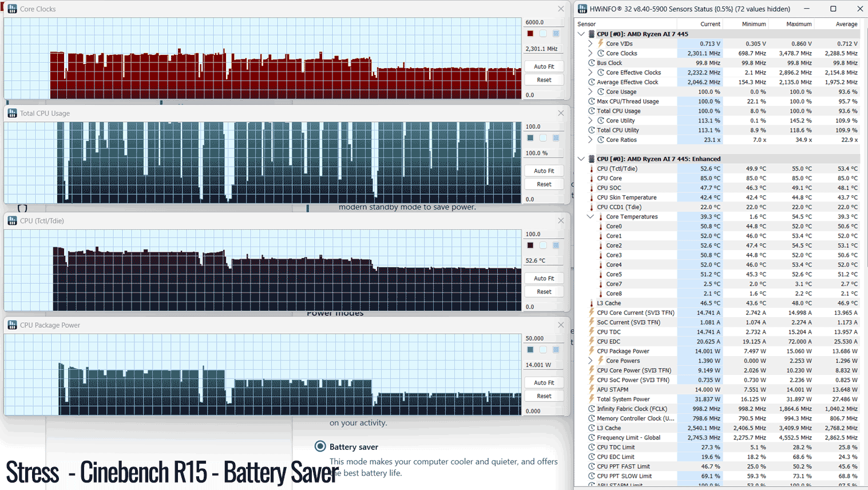
Task: Expand the Core VIDs row
Action: [x=590, y=44]
